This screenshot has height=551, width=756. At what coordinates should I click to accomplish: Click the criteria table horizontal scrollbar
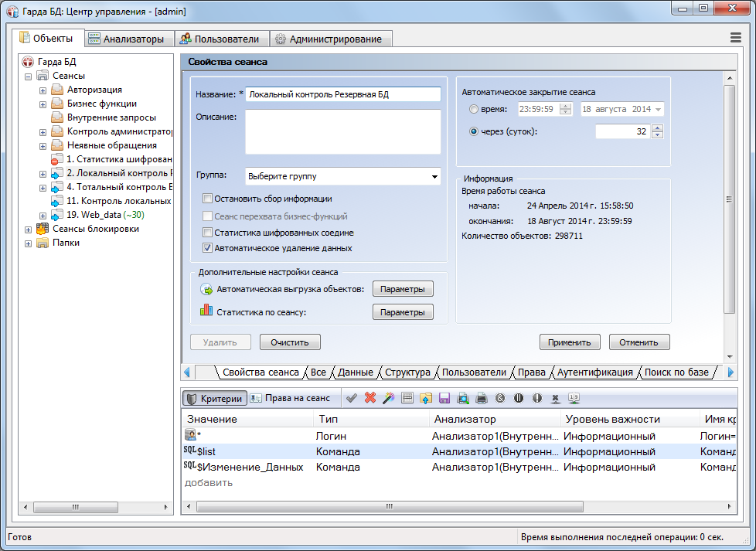pos(390,506)
